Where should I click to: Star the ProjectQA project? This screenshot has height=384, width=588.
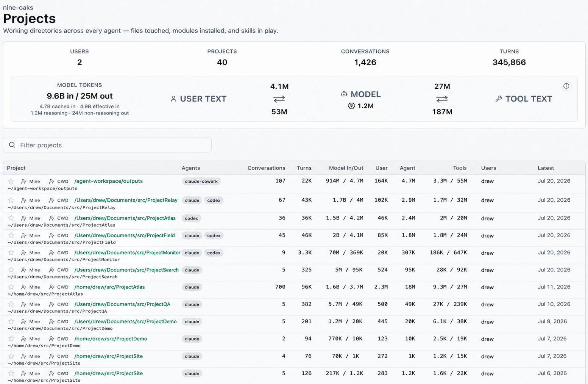click(11, 304)
